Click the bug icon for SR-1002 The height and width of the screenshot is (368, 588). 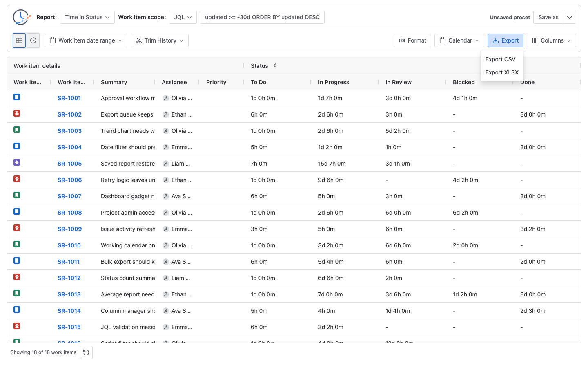click(17, 113)
